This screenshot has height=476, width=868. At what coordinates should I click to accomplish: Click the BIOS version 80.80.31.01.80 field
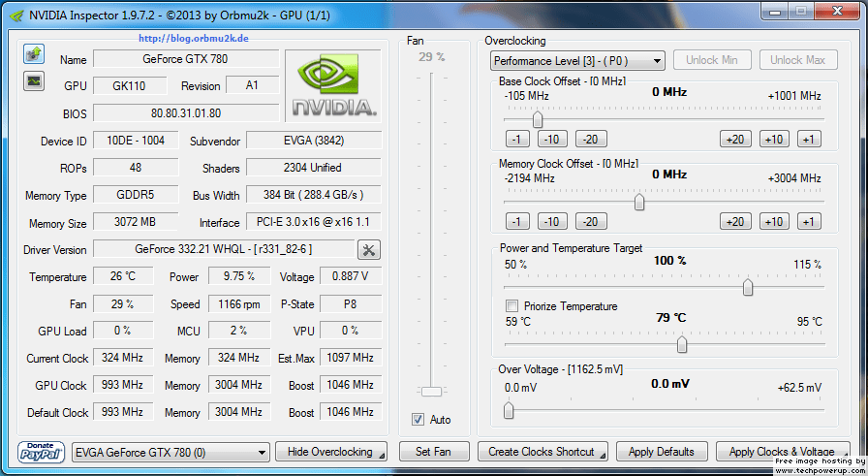[x=186, y=113]
